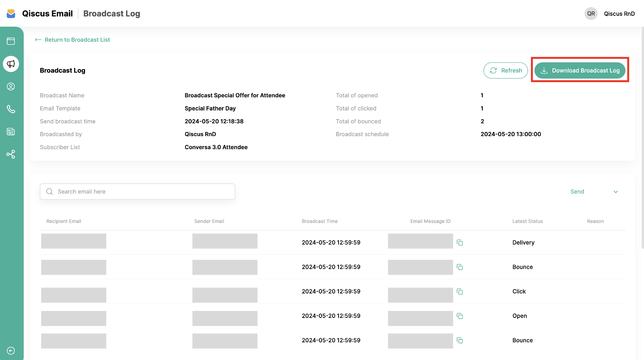The image size is (644, 360).
Task: Select the Broadcast megaphone icon in sidebar
Action: 11,64
